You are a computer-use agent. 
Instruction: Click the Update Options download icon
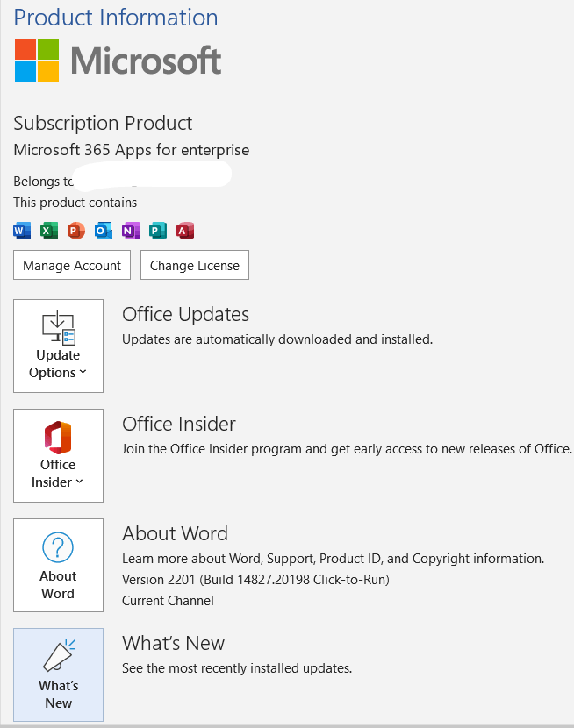tap(59, 328)
